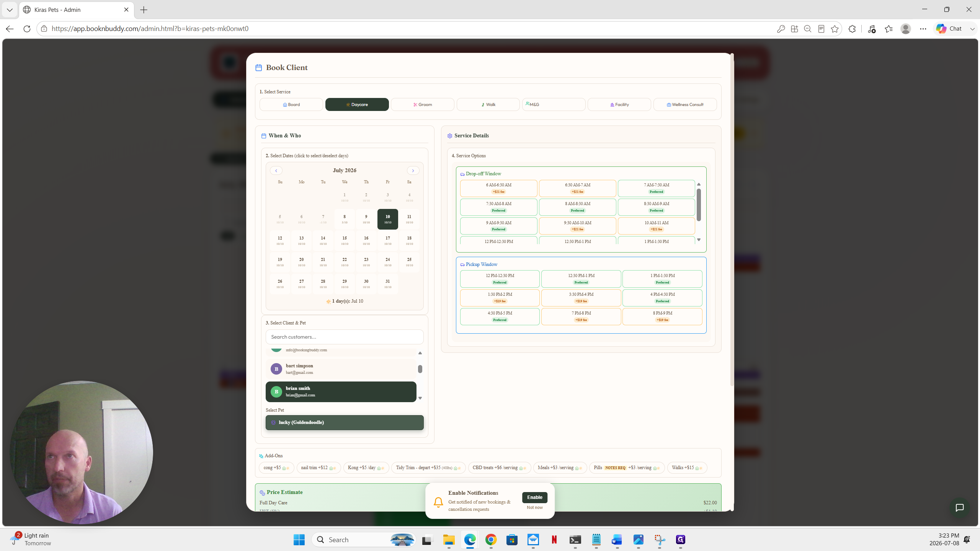Add the Kong +$5 /day add-on

pos(366,468)
